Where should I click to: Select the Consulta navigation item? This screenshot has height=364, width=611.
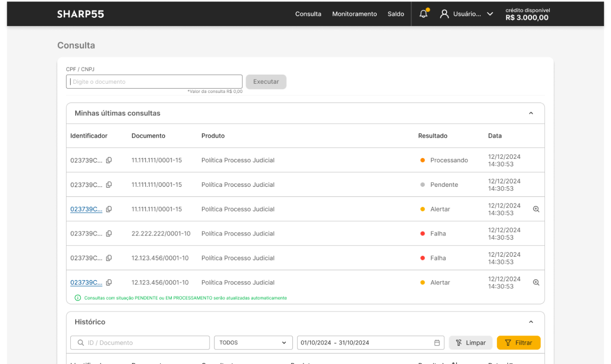(x=308, y=14)
